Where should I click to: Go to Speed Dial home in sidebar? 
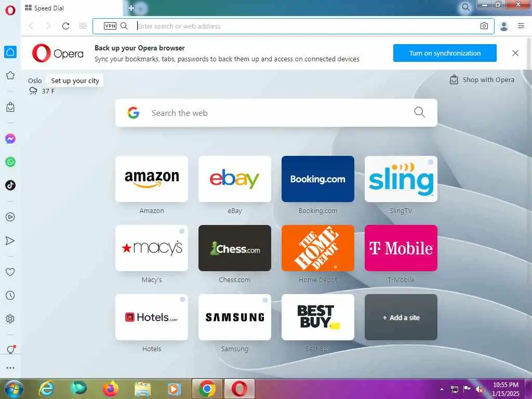(x=10, y=52)
